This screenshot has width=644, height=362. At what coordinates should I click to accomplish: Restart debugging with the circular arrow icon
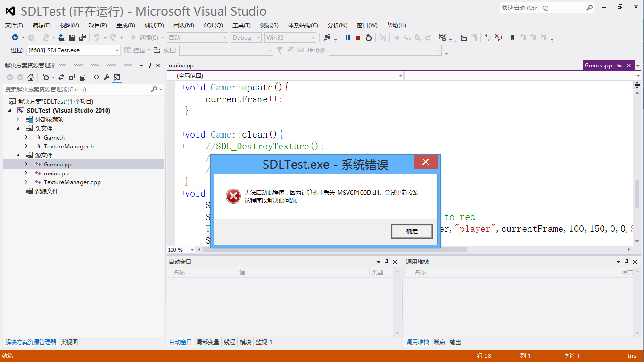click(369, 38)
